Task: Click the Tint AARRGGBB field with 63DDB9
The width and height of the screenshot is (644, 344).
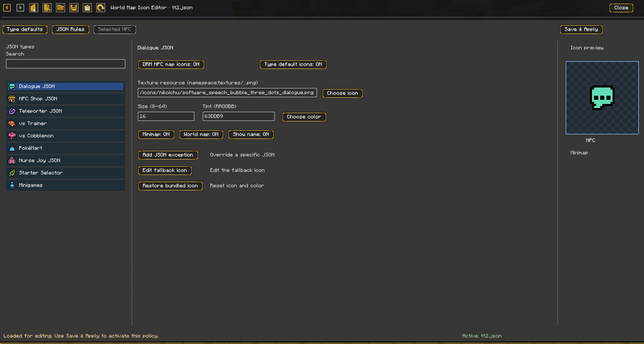Action: coord(238,116)
